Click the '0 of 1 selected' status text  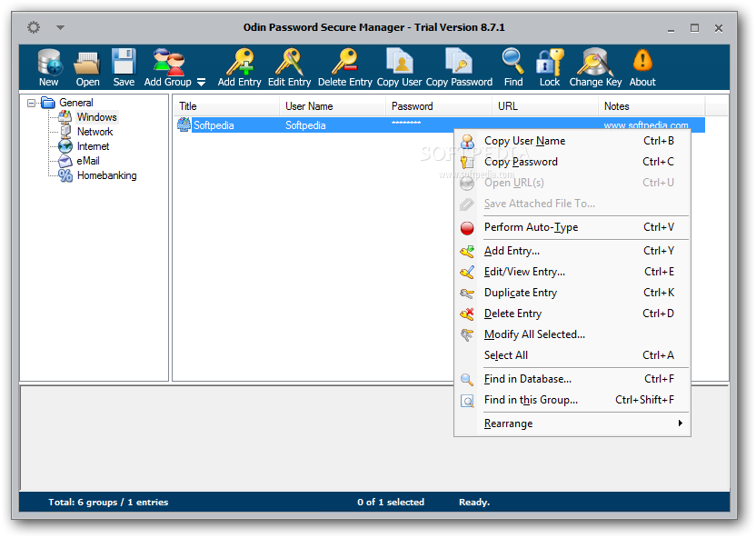[x=391, y=503]
